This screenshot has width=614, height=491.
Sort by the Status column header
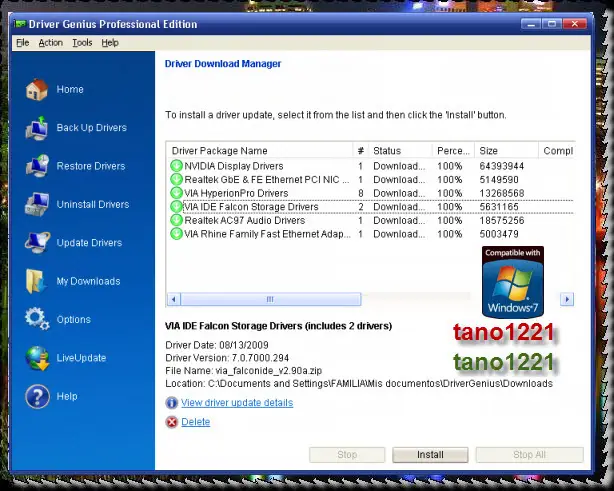click(x=400, y=151)
